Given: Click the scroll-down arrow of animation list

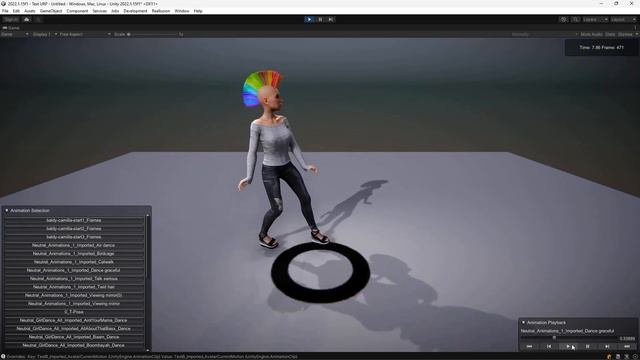Looking at the screenshot, I should (x=148, y=349).
